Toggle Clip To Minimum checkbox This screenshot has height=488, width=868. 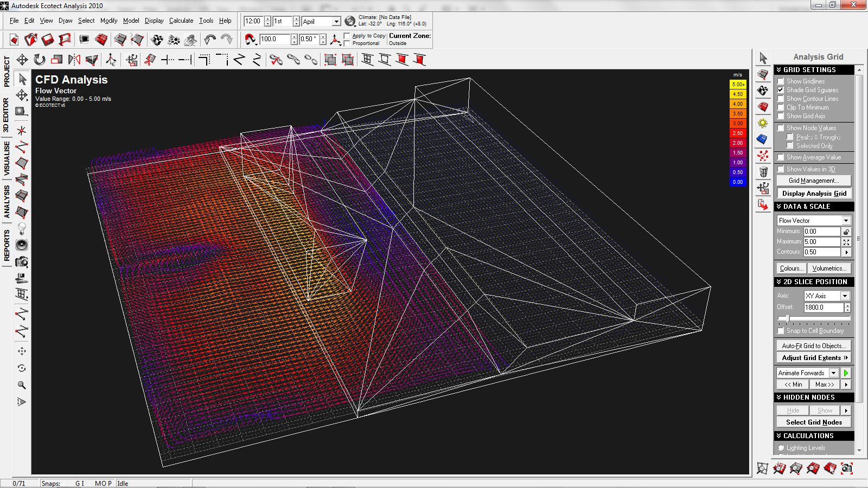coord(781,107)
